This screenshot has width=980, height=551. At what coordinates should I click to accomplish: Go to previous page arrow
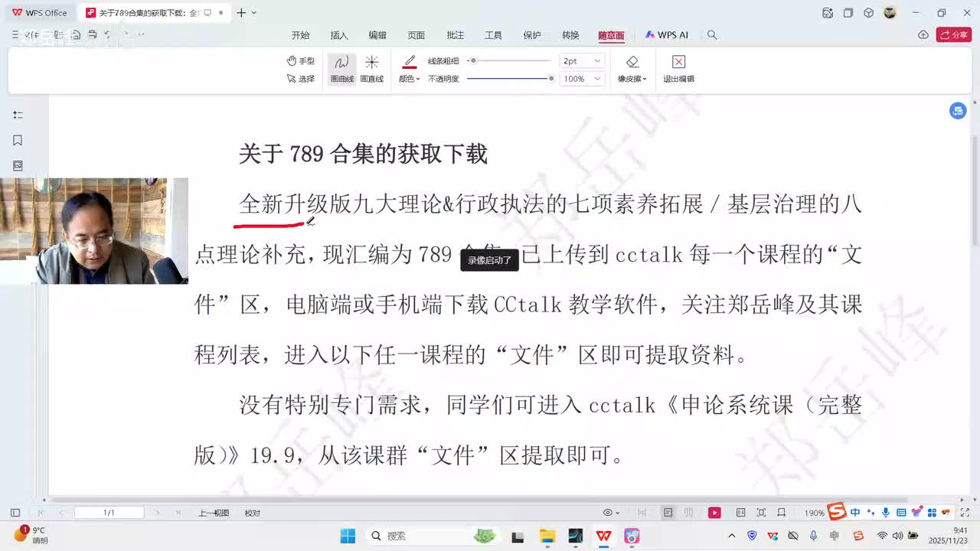click(x=61, y=513)
